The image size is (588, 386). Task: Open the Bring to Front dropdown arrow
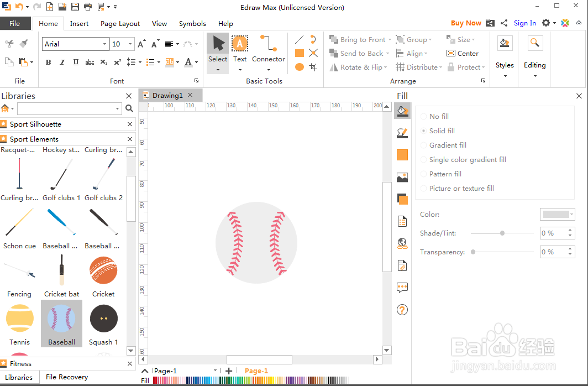pyautogui.click(x=390, y=40)
